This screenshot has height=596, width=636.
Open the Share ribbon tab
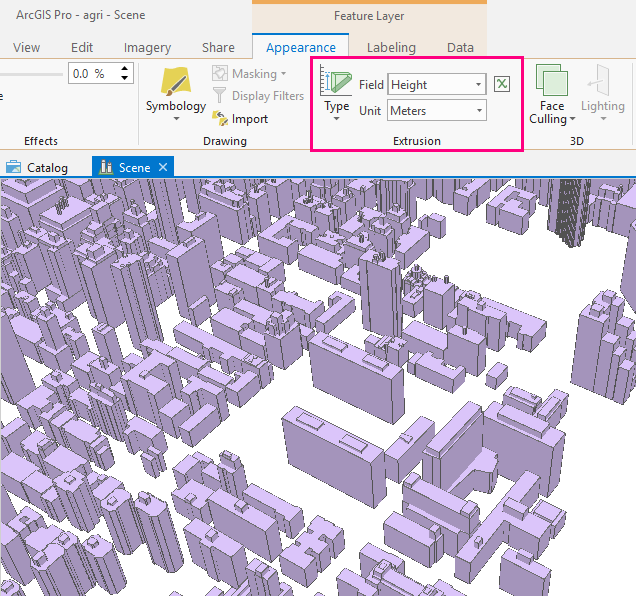point(218,47)
